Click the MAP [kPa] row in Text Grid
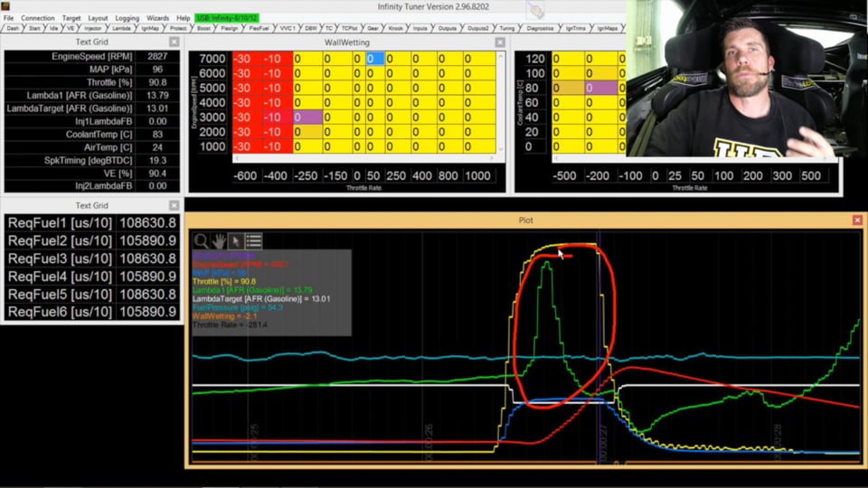The width and height of the screenshot is (868, 488). pyautogui.click(x=92, y=70)
